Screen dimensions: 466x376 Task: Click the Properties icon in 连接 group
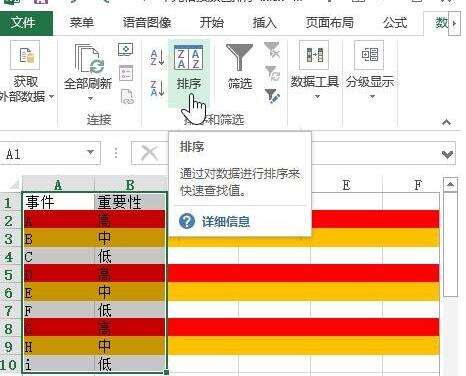point(126,73)
